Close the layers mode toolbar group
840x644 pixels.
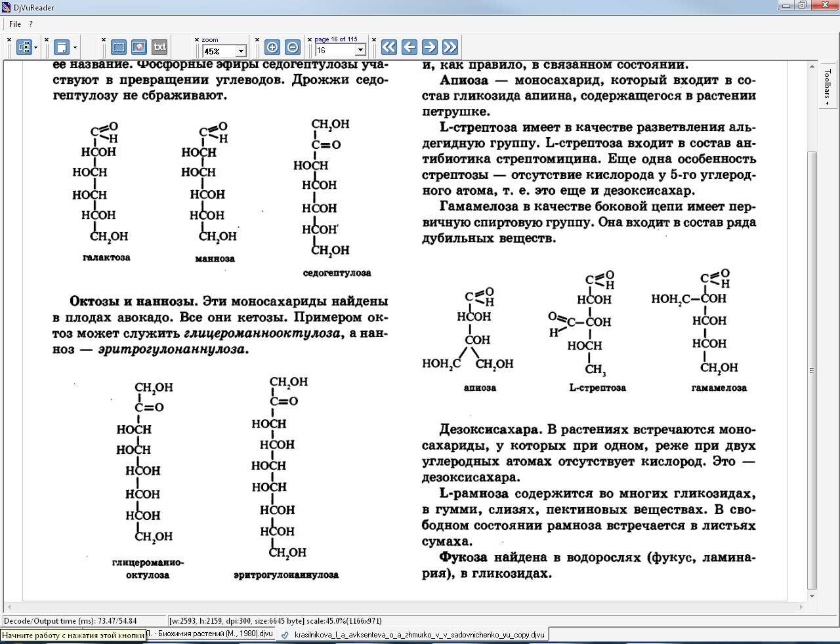(x=9, y=39)
